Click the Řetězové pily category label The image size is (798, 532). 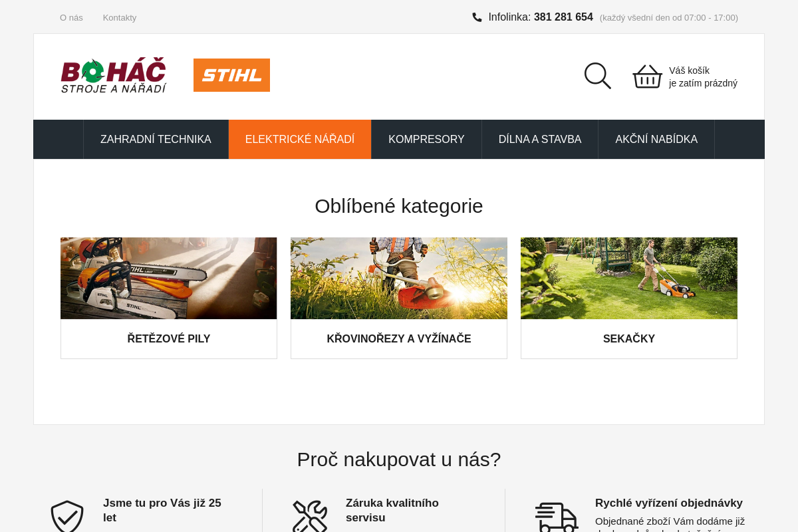pyautogui.click(x=169, y=339)
